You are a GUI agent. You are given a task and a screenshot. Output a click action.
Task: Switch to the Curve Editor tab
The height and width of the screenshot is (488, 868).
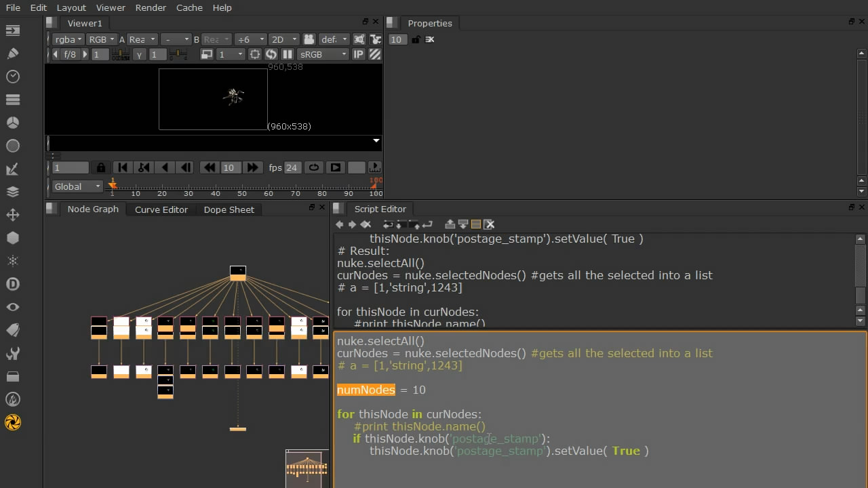click(x=161, y=209)
